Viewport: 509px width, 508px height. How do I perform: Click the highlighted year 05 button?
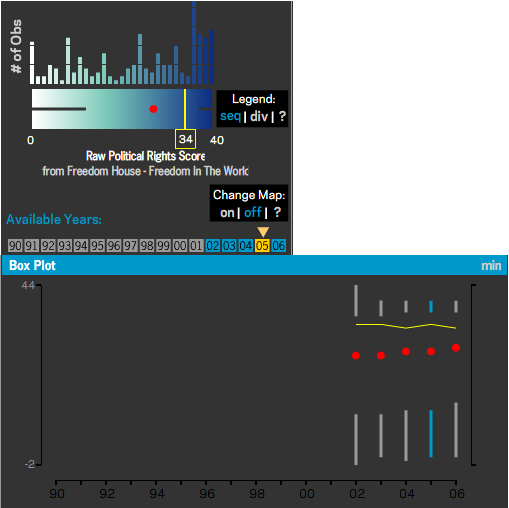click(x=262, y=246)
